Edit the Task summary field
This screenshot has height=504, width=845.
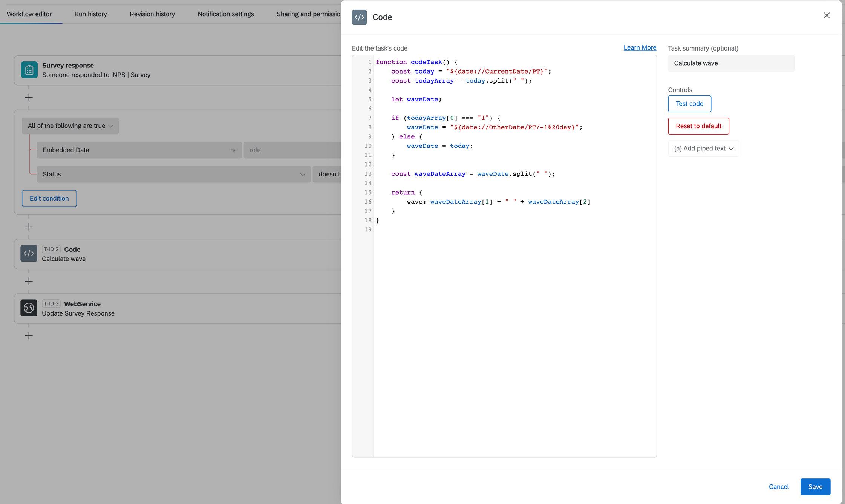(731, 63)
